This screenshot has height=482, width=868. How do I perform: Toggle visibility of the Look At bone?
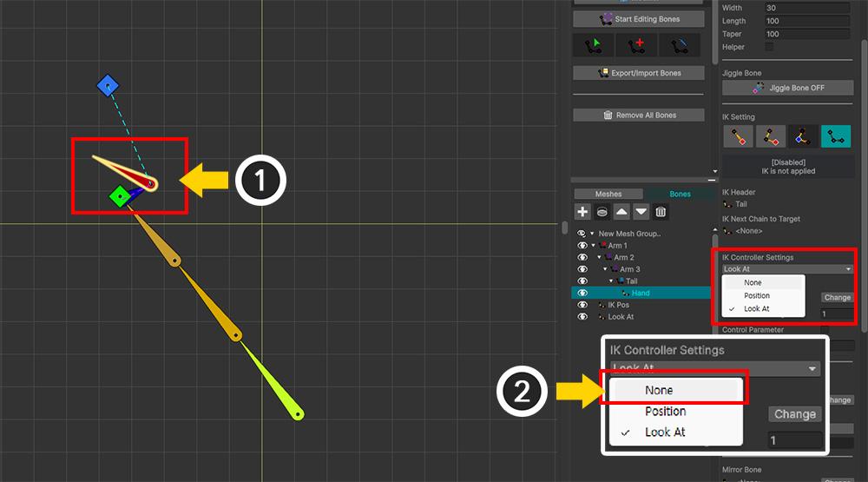pyautogui.click(x=582, y=317)
